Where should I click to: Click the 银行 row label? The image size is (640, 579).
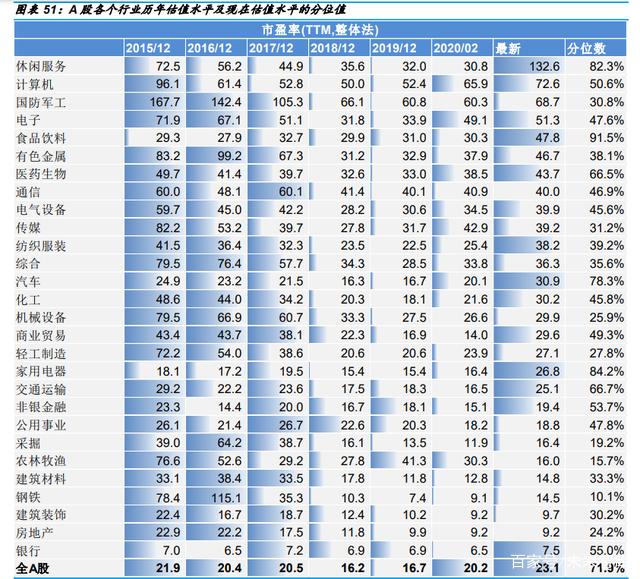pos(28,549)
